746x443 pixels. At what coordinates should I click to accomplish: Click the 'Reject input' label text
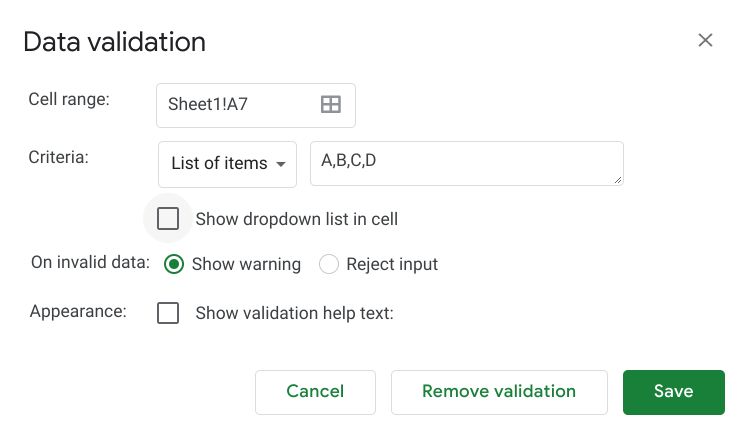click(392, 265)
